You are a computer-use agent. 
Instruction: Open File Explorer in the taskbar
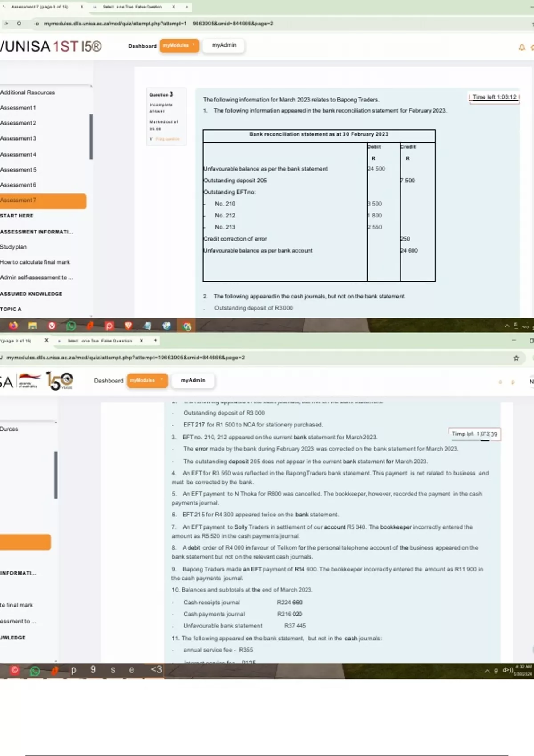coord(32,326)
